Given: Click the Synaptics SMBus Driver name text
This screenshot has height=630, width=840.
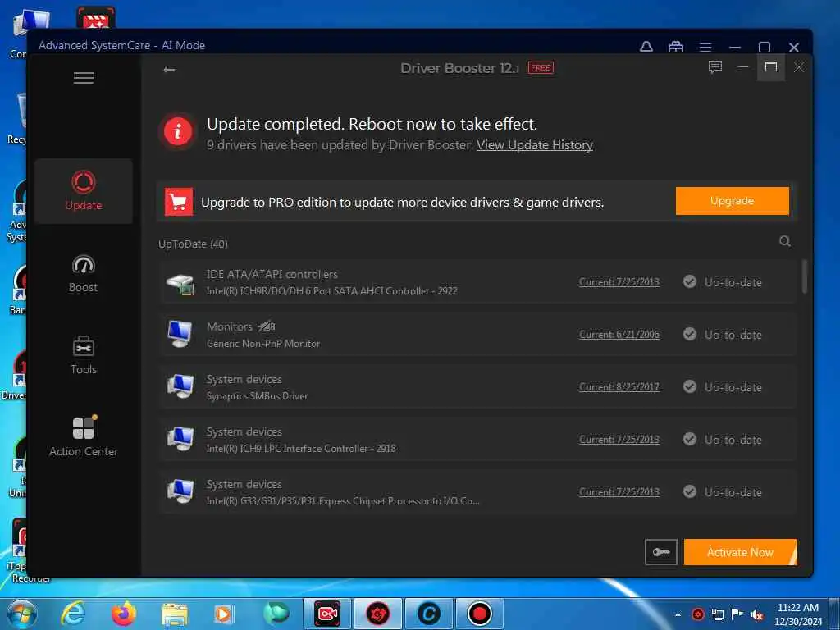Looking at the screenshot, I should (257, 396).
